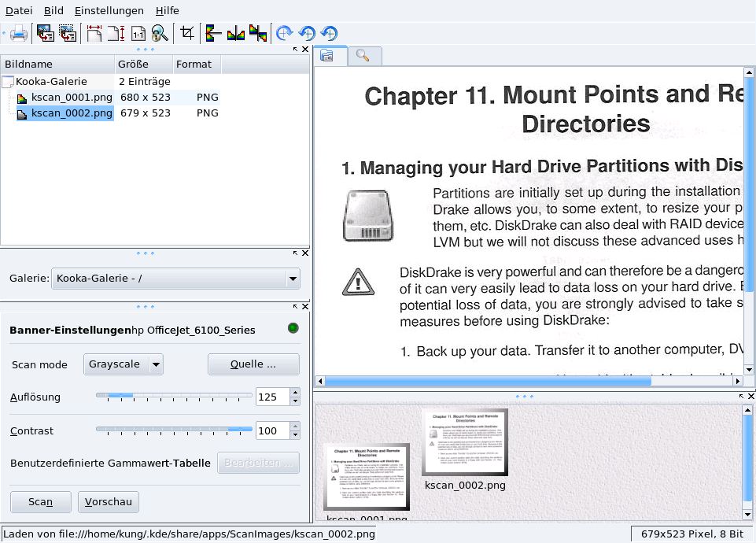
Task: Open the Scan mode Grayscale dropdown
Action: click(x=155, y=364)
